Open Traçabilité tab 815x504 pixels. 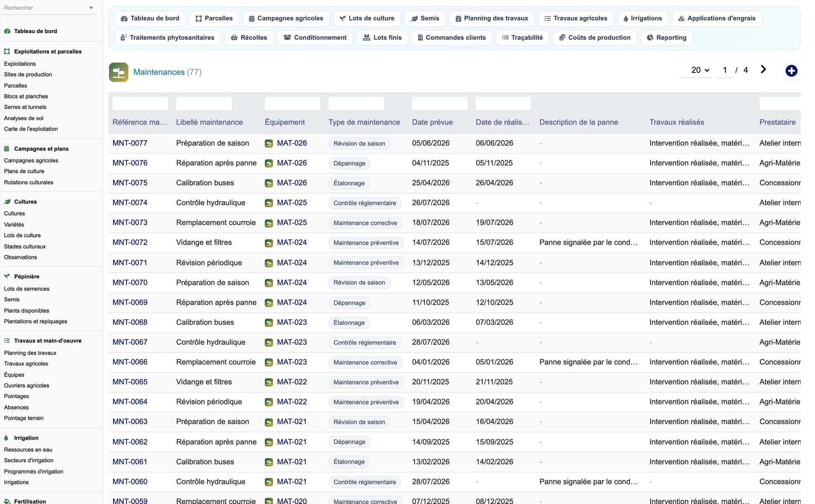point(523,38)
